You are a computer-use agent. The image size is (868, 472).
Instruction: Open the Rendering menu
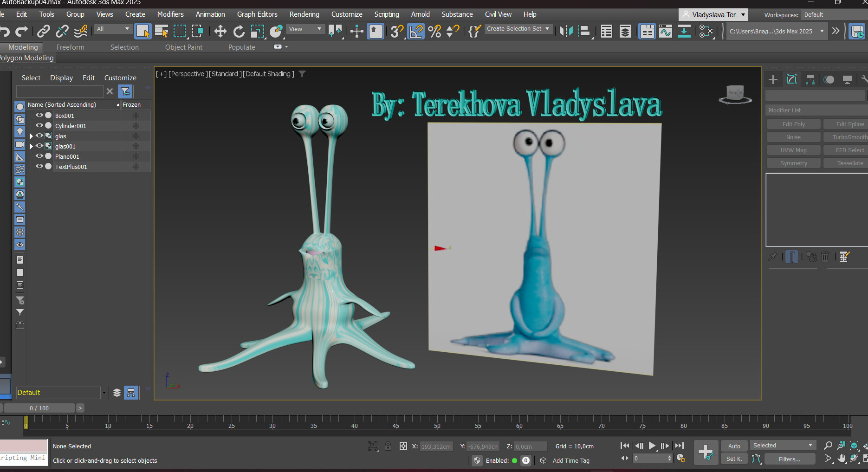[304, 14]
